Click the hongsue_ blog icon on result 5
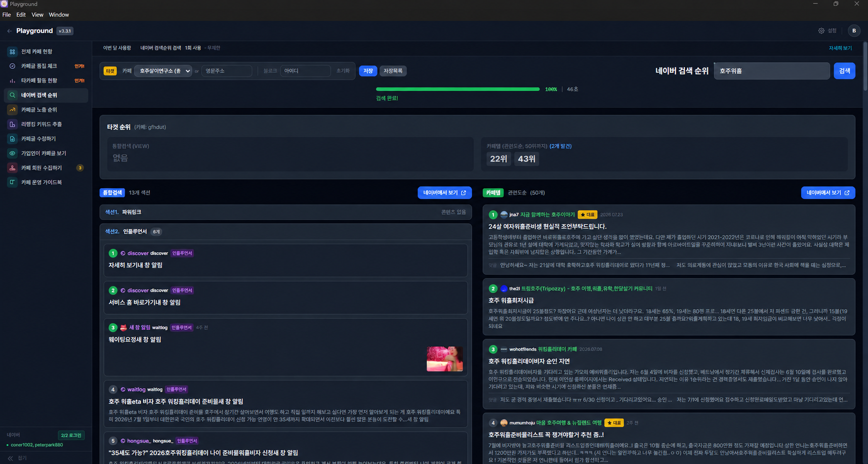The width and height of the screenshot is (868, 464). (x=122, y=441)
